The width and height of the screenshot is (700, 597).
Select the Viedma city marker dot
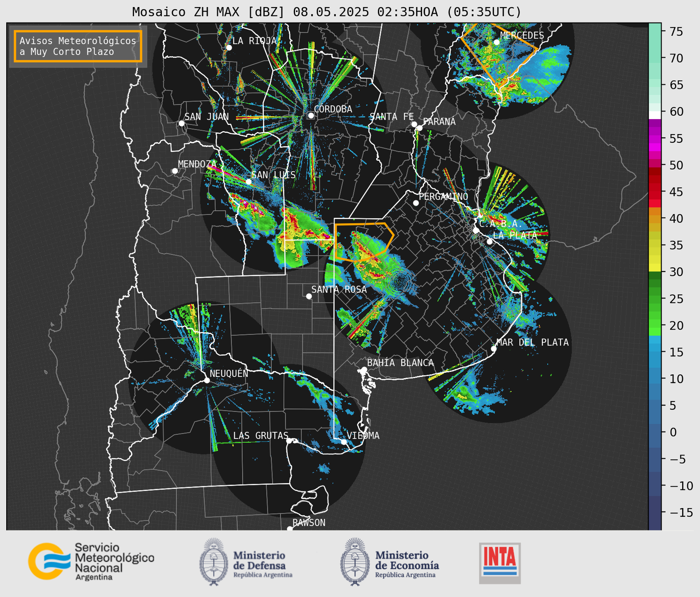coord(344,442)
